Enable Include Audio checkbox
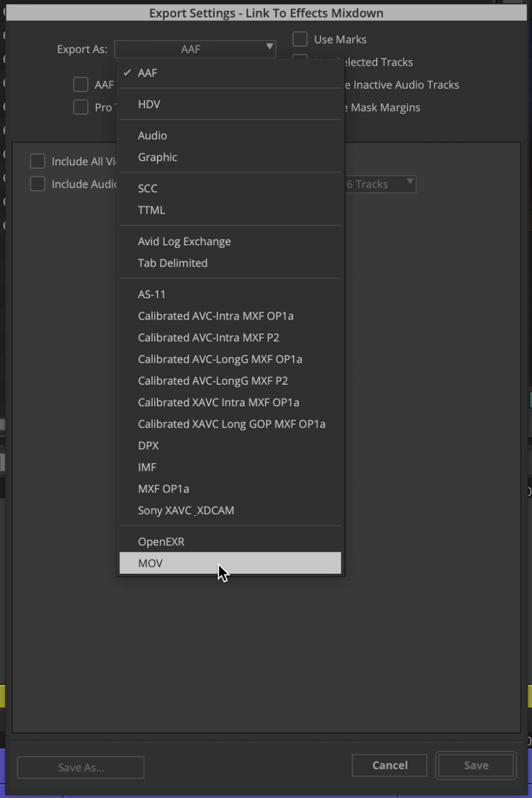This screenshot has width=532, height=798. [x=37, y=184]
